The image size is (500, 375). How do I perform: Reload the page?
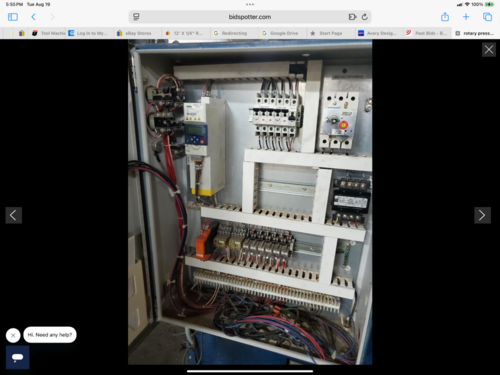(365, 17)
